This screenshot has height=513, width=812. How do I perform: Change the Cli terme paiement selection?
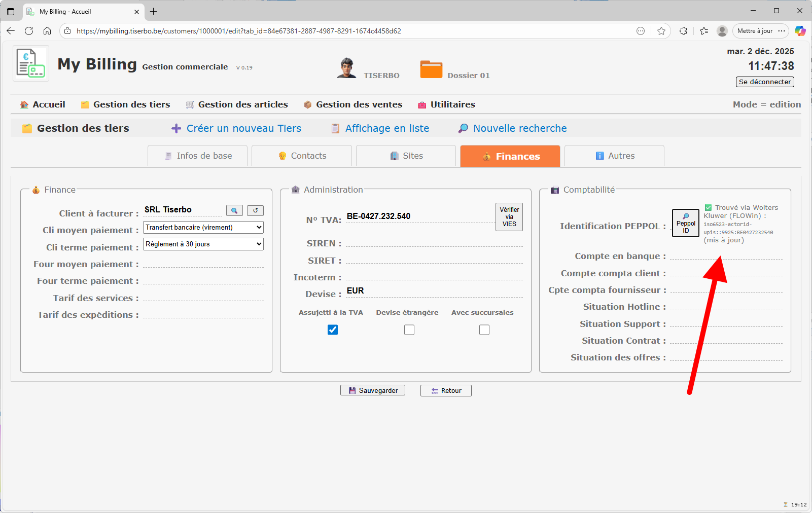202,244
